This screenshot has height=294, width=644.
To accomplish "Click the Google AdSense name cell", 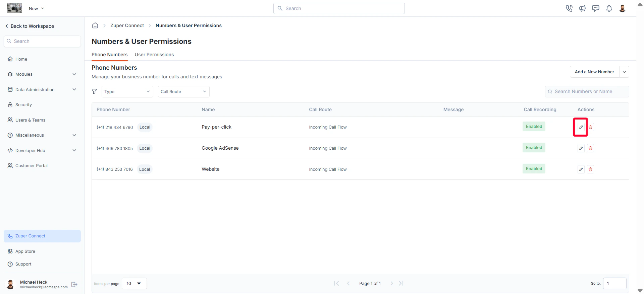I will click(x=220, y=148).
